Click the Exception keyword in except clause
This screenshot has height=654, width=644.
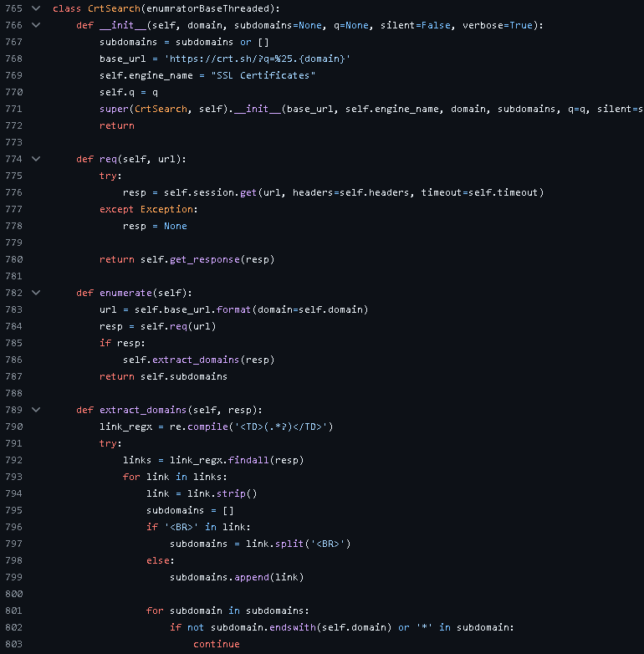click(166, 209)
